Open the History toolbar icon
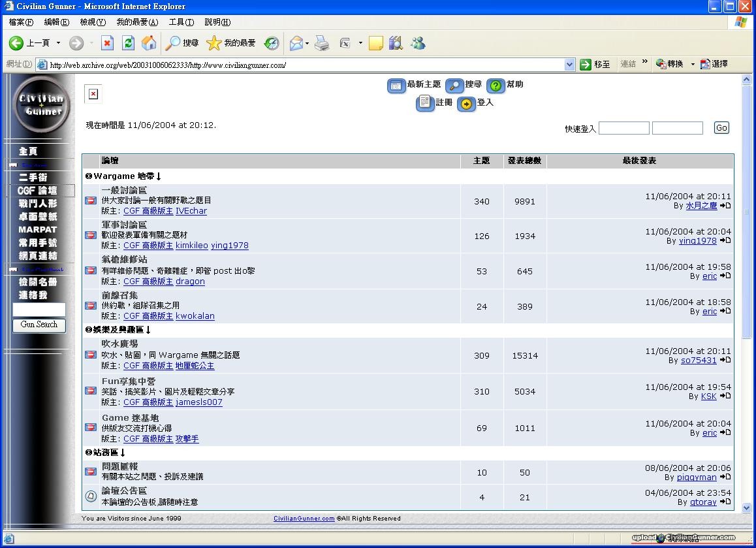756x548 pixels. point(272,43)
